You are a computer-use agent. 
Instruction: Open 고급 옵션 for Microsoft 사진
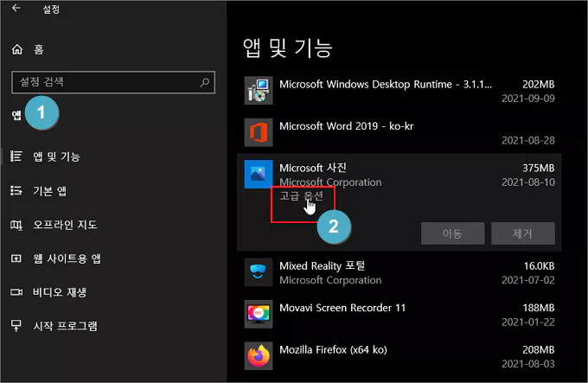(301, 195)
